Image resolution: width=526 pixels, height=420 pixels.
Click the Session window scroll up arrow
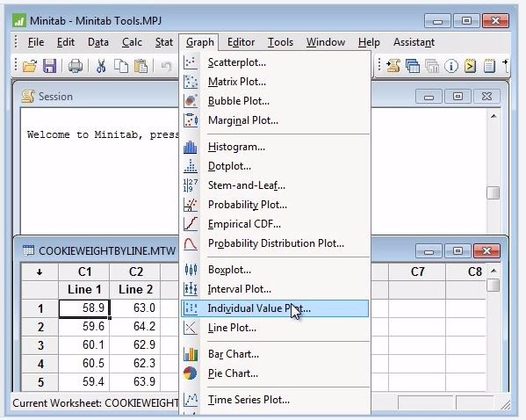494,116
